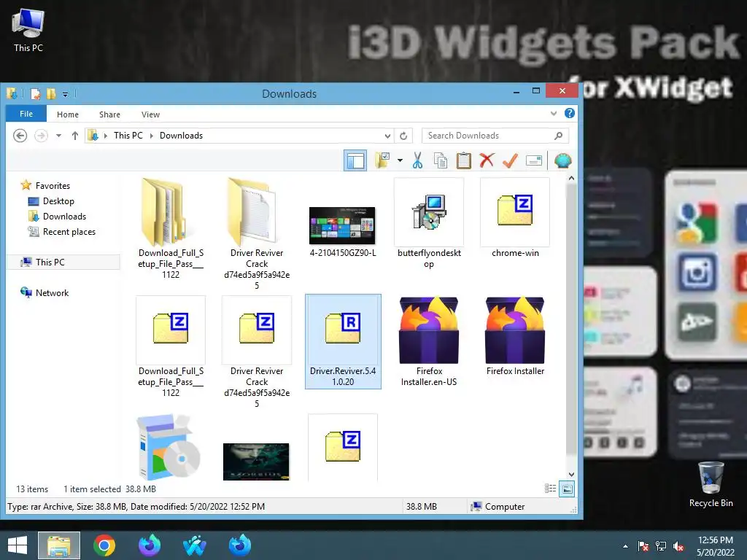Screen dimensions: 747x560
Task: Click the file list scroll down arrow
Action: click(x=571, y=475)
